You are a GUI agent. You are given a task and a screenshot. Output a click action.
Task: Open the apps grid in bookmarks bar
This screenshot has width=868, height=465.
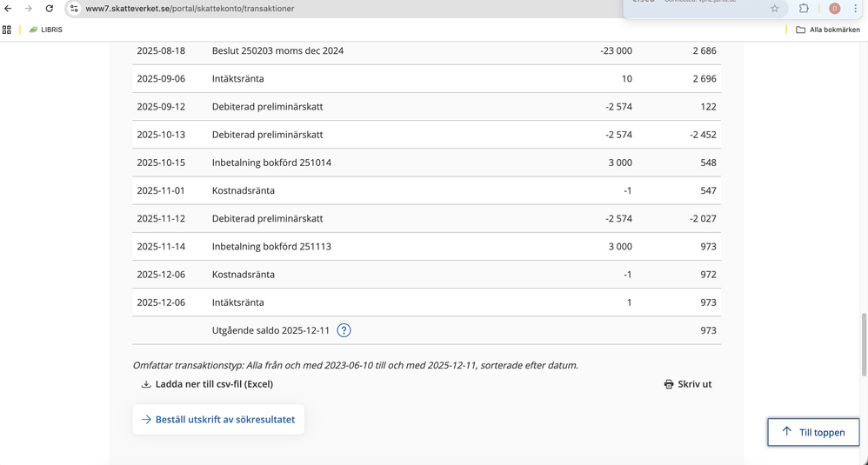point(7,30)
